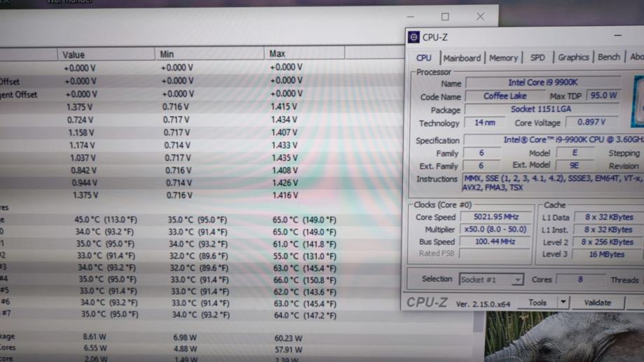Switch to the Bench tab in CPU-Z
The height and width of the screenshot is (362, 644).
(609, 57)
